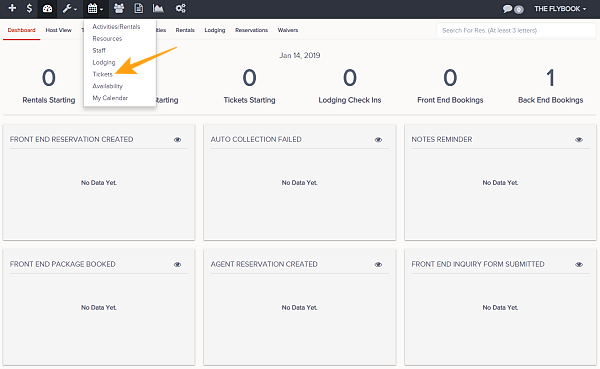
Task: Select the dashboard gauge icon
Action: coord(47,8)
